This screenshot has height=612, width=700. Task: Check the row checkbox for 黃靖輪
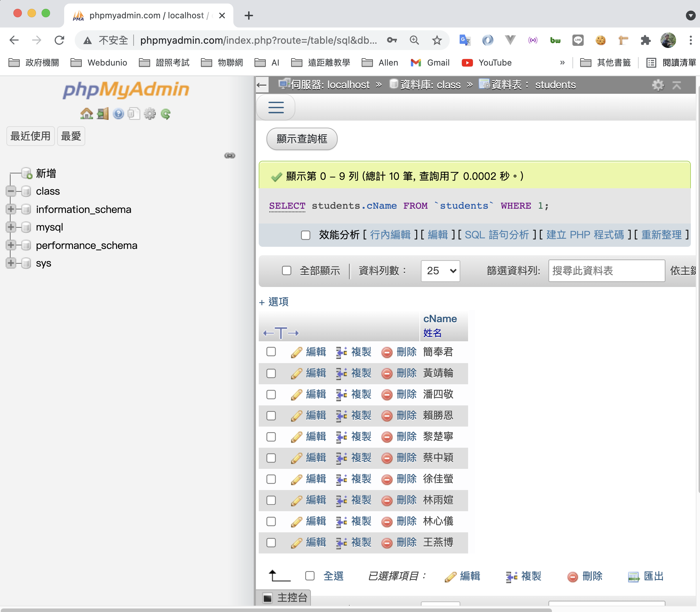click(271, 373)
